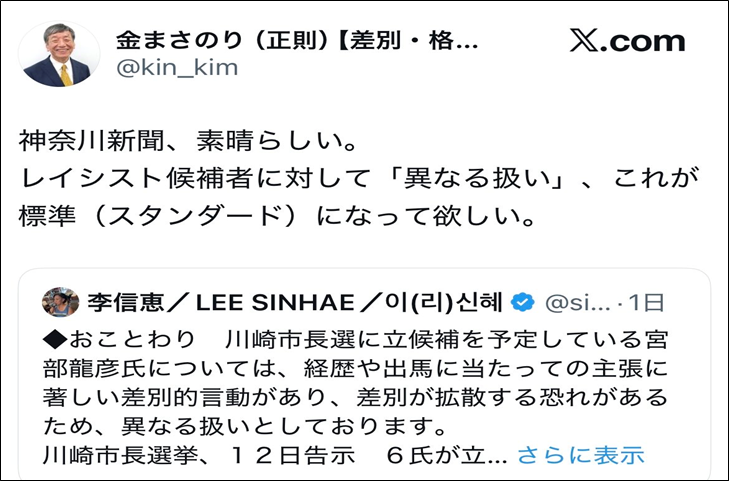729x481 pixels.
Task: Click the line starting 著しい差別的言動があり
Action: point(355,396)
